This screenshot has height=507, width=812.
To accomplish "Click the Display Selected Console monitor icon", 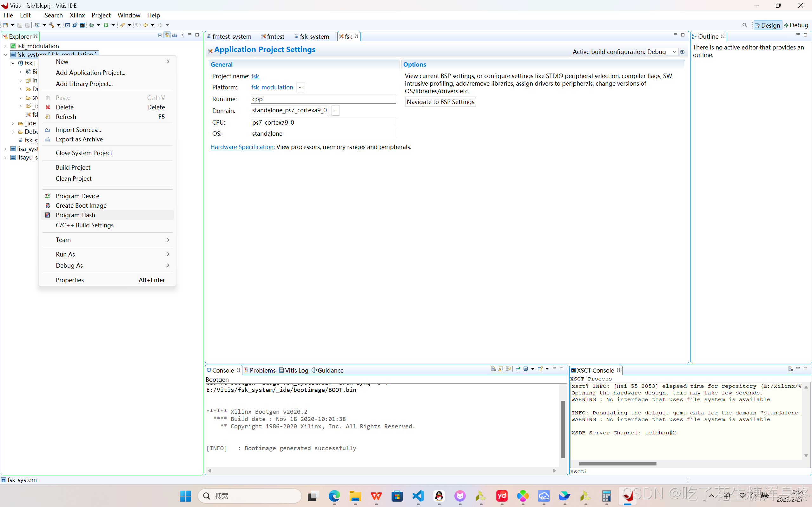I will click(x=526, y=369).
